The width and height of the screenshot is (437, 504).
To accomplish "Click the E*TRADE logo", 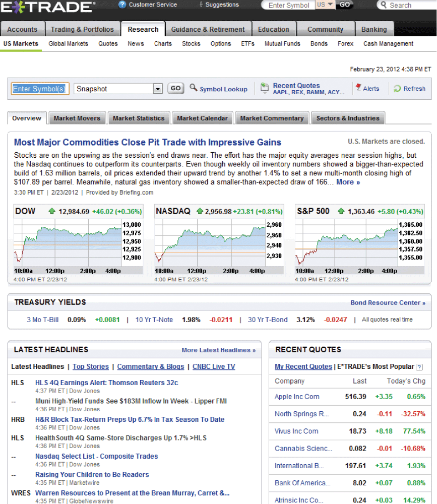I will tap(47, 7).
